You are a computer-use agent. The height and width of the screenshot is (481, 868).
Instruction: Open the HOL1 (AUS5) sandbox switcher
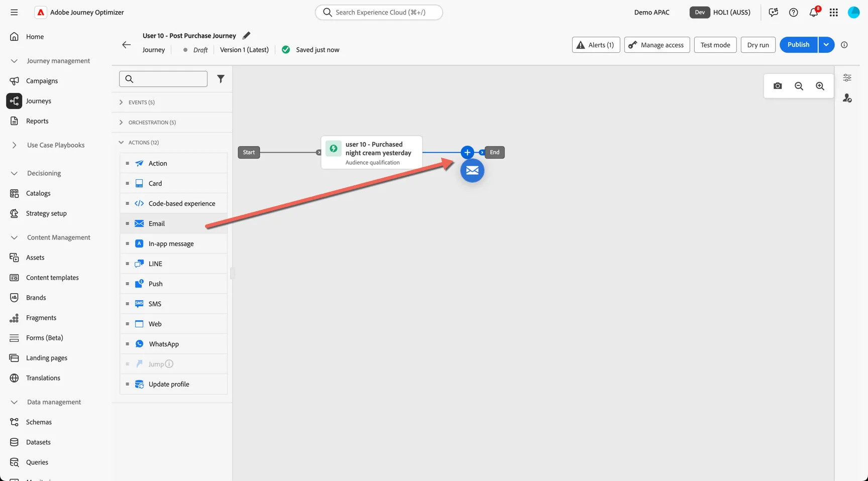point(720,12)
